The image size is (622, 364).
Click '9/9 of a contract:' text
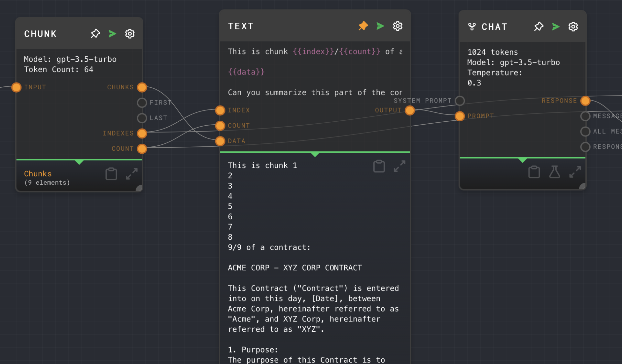pos(269,247)
